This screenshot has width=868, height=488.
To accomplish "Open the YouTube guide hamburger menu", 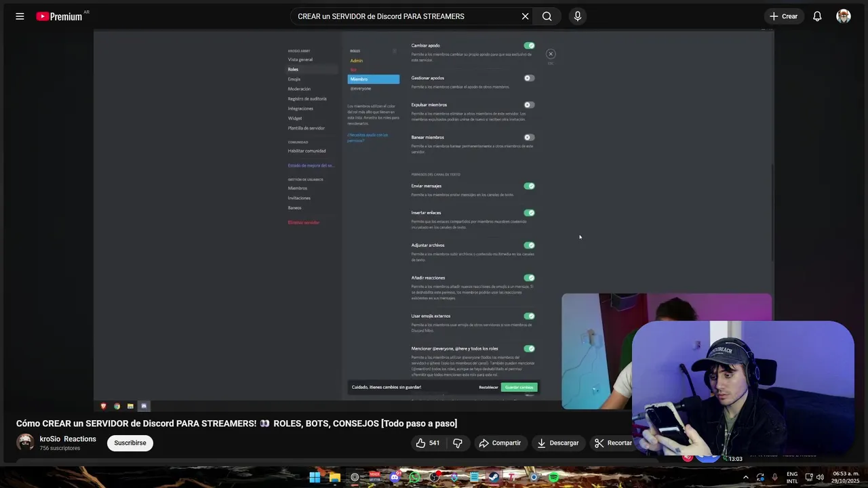I will click(x=20, y=16).
